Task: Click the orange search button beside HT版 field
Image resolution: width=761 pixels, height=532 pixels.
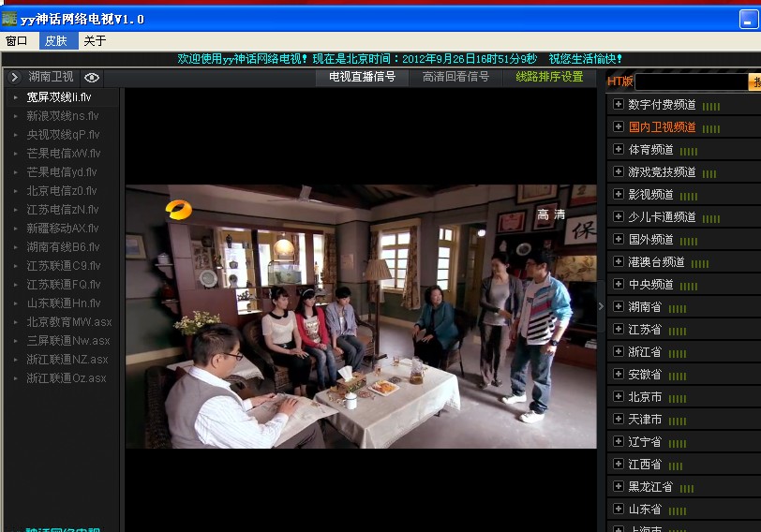Action: 754,82
